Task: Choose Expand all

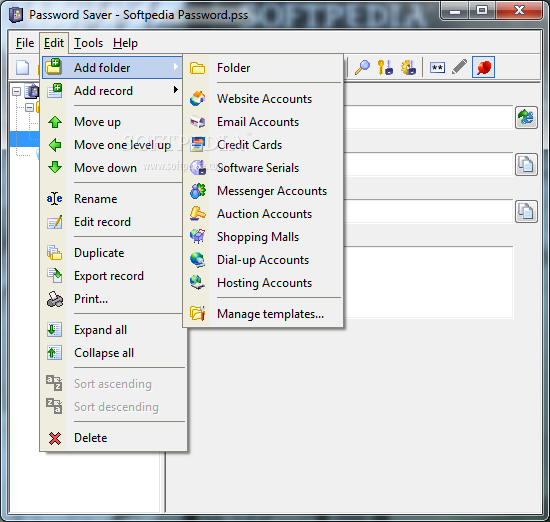Action: pyautogui.click(x=112, y=330)
